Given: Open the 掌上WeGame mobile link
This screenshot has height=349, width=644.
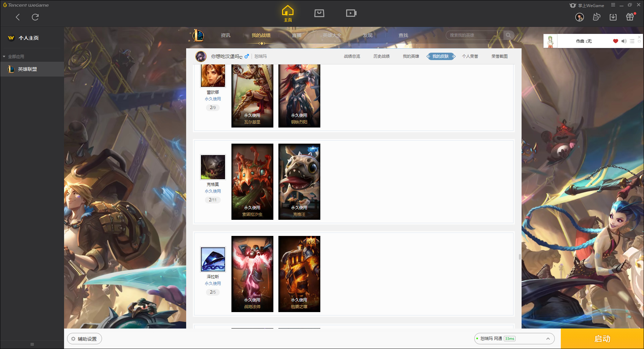Looking at the screenshot, I should (x=587, y=5).
